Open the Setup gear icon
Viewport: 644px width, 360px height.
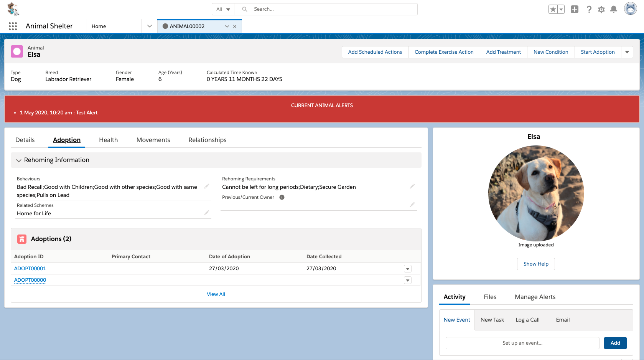pyautogui.click(x=601, y=9)
